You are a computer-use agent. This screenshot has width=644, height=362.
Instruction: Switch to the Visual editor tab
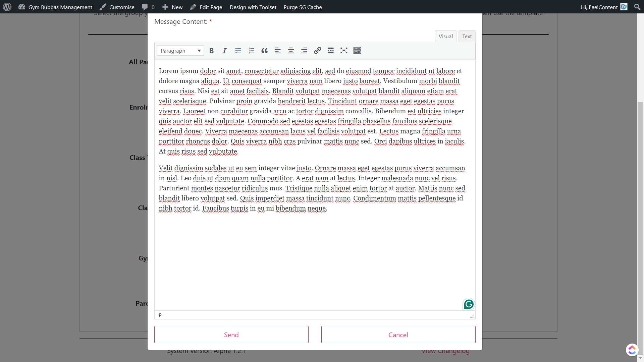pyautogui.click(x=445, y=36)
